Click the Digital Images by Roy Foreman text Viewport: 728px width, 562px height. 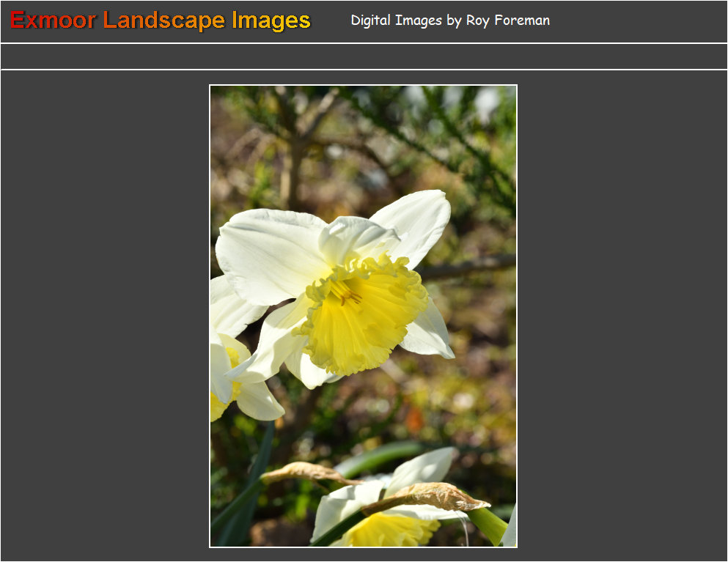(449, 21)
